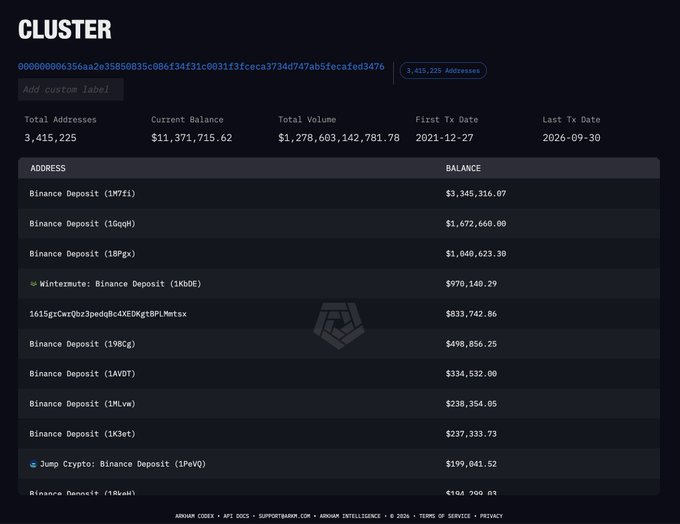This screenshot has height=524, width=680.
Task: Select First Tx Date 2021-12-27
Action: coord(445,138)
